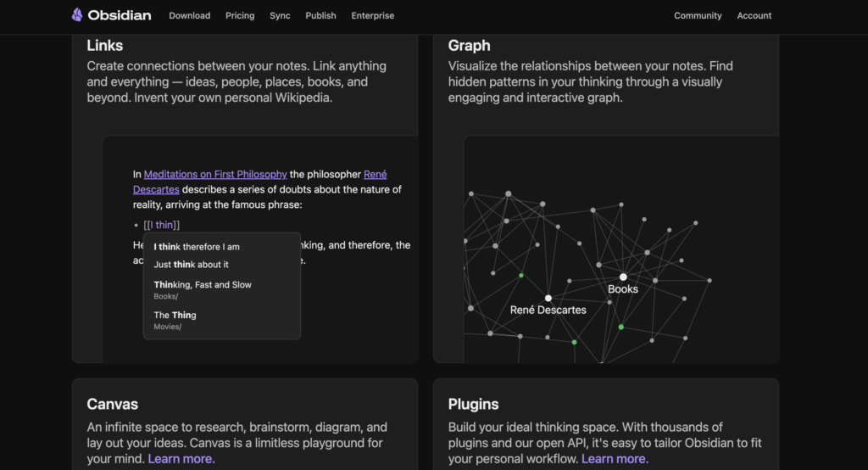Open the Pricing page

240,15
